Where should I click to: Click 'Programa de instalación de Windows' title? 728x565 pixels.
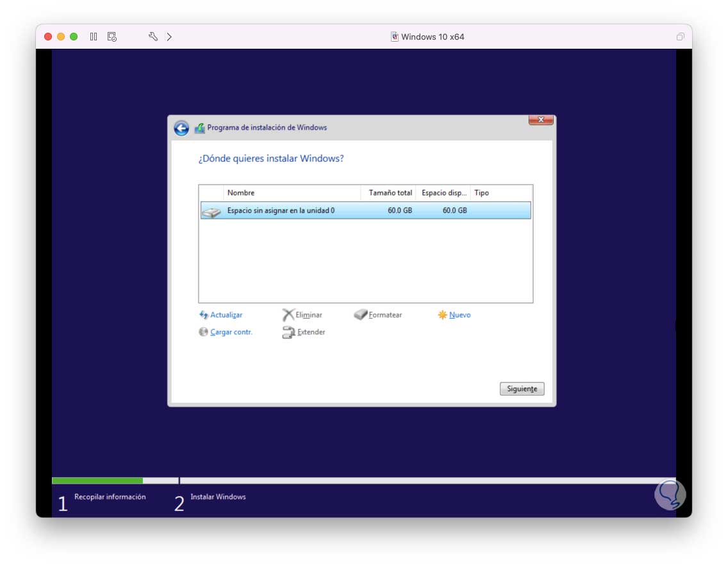267,128
